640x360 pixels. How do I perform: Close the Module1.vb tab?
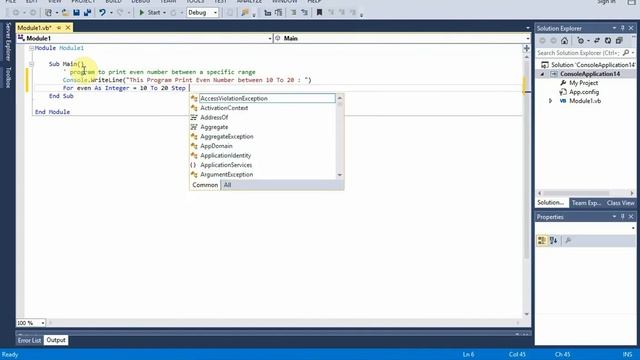pos(68,28)
